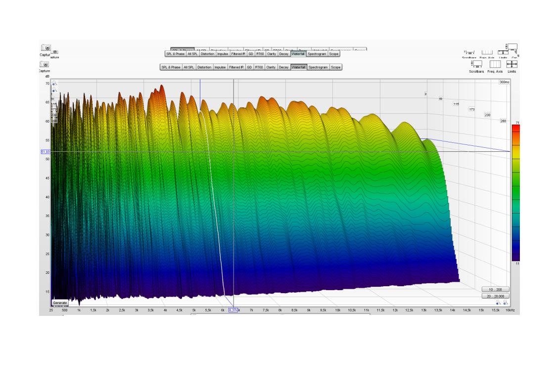Click the 115 time slice label at right
This screenshot has height=392, width=555.
point(456,104)
